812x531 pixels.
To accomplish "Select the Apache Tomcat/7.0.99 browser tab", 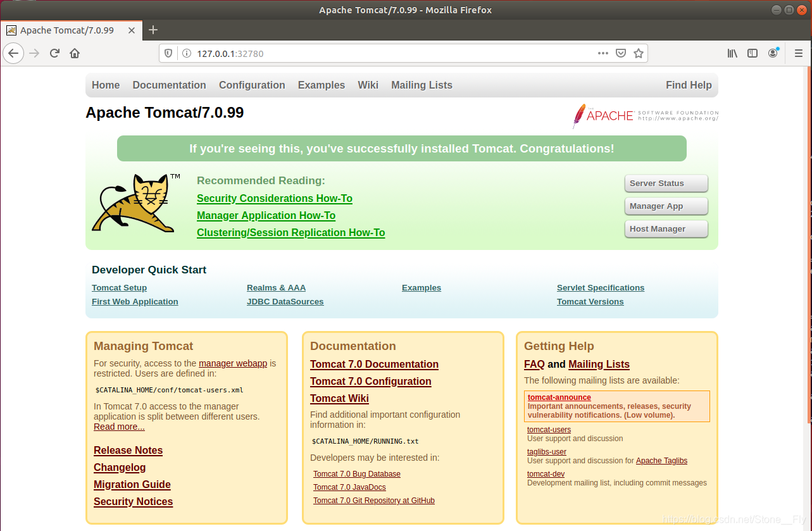I will pos(71,30).
